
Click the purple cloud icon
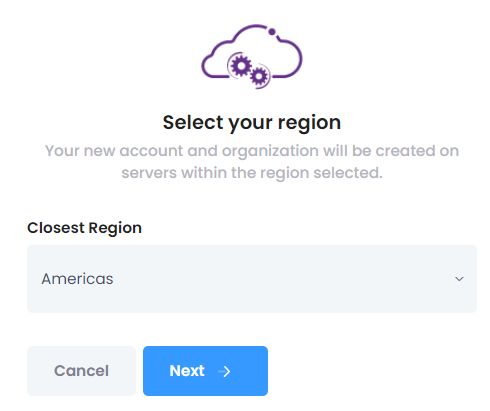(252, 56)
